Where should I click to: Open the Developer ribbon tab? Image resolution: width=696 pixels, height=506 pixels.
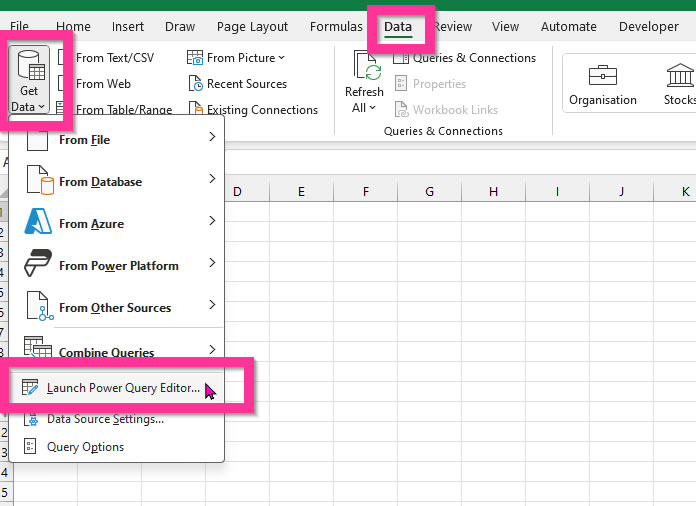point(649,27)
